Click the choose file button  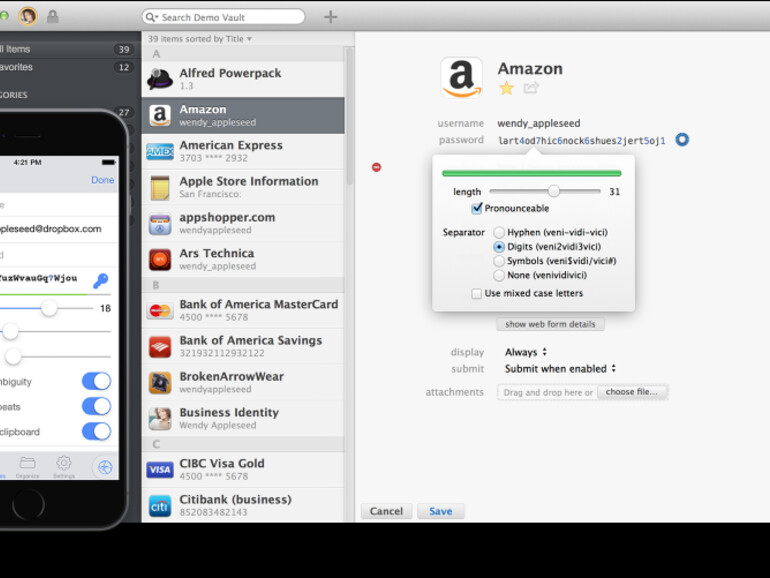[x=632, y=392]
